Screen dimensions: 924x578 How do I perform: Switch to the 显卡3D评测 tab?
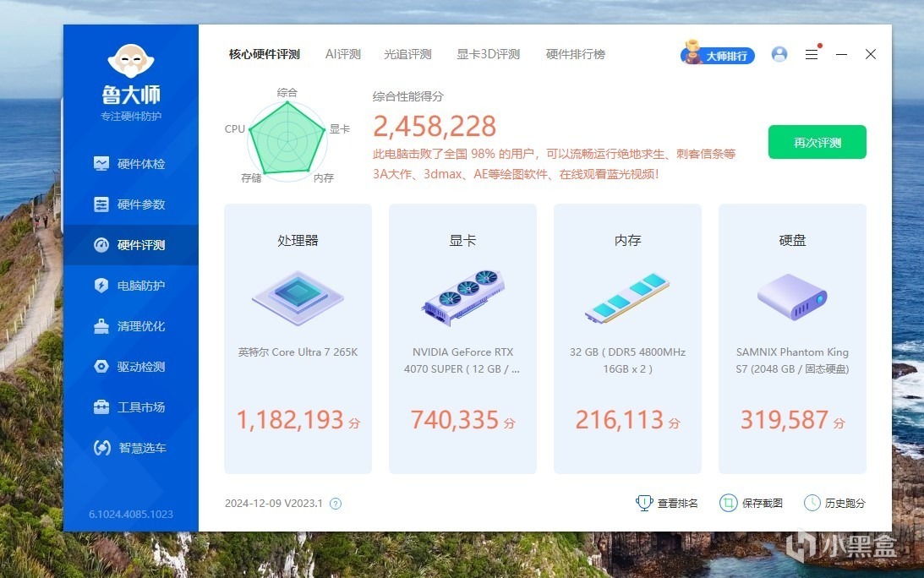(x=489, y=54)
